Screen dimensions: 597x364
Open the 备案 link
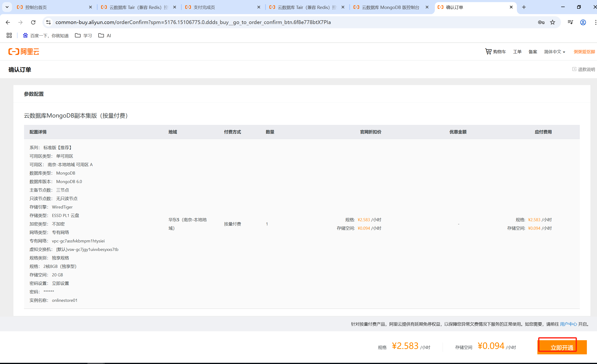coord(533,52)
